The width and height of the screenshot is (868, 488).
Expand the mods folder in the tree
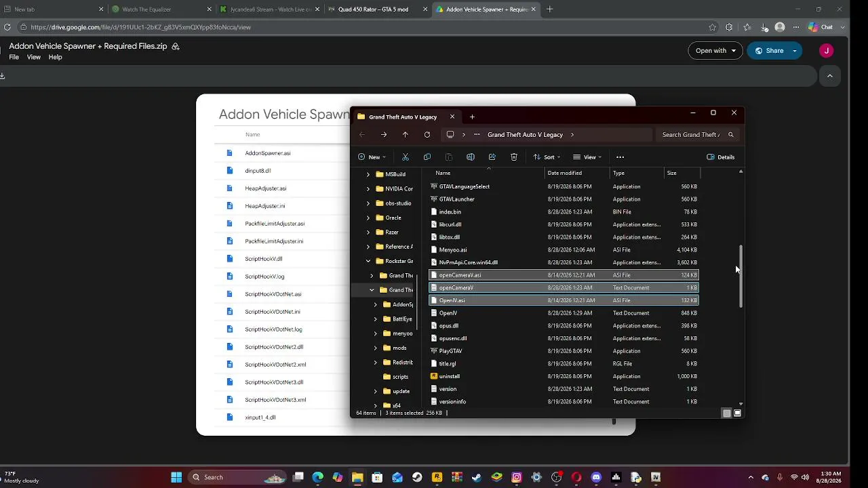[376, 348]
